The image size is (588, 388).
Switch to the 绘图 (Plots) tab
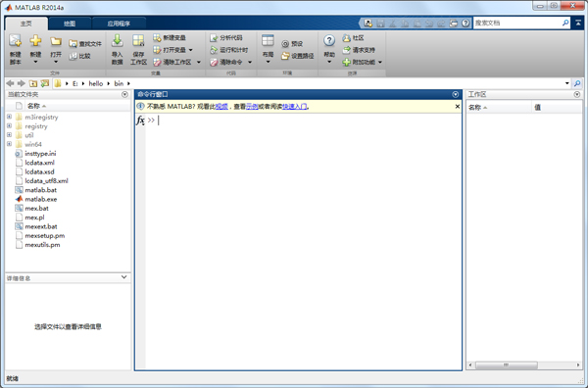point(70,24)
